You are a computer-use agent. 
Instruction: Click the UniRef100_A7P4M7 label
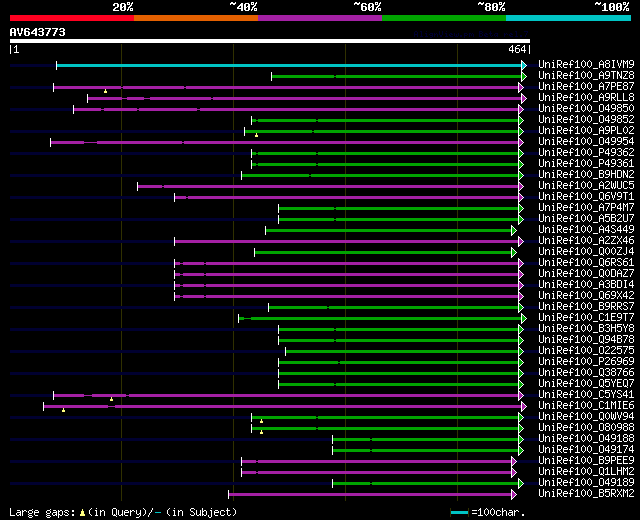click(586, 207)
